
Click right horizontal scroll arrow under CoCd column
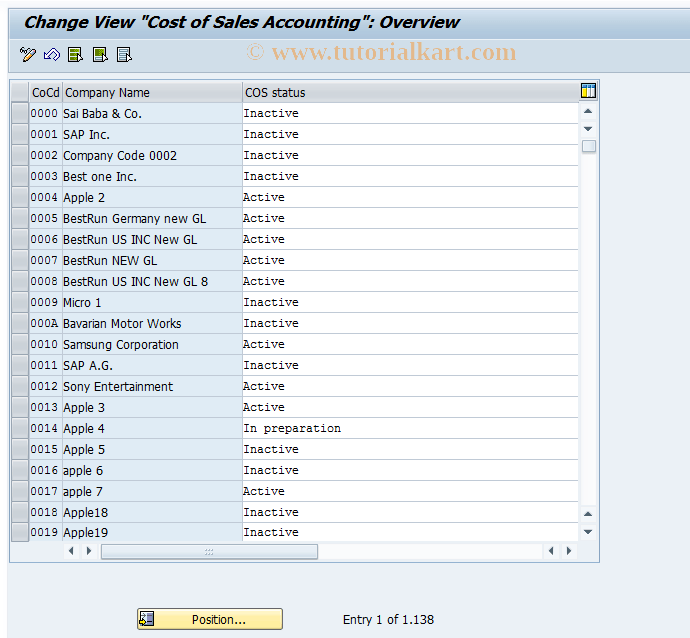pos(89,551)
